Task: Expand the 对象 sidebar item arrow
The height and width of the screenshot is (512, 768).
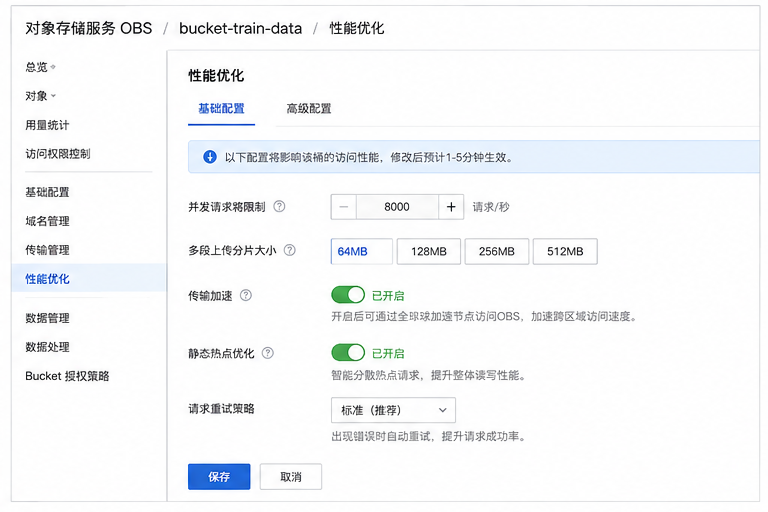Action: point(53,96)
